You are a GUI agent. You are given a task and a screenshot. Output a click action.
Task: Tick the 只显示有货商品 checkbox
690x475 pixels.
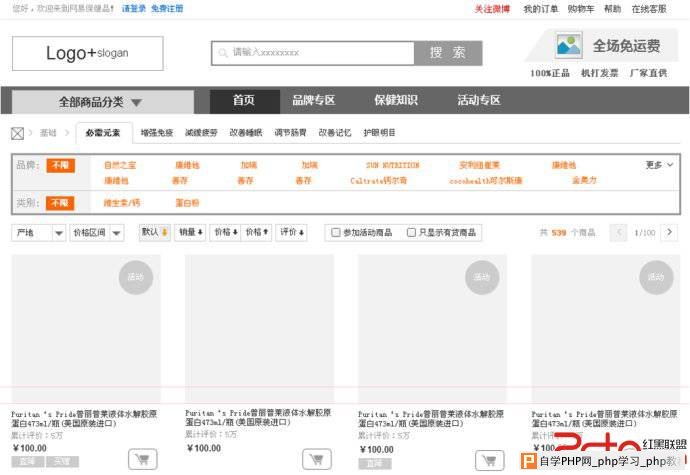(411, 232)
